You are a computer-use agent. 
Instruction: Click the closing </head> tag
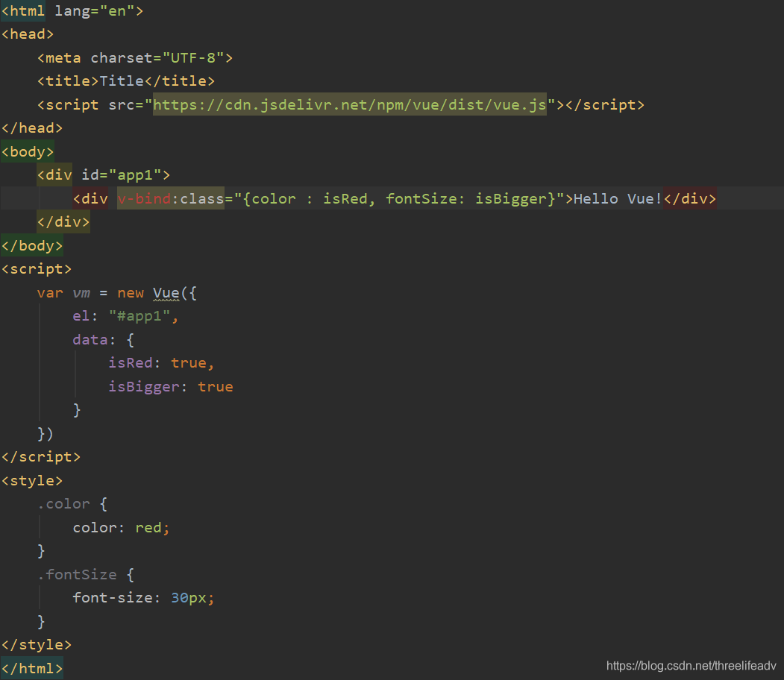tap(32, 128)
